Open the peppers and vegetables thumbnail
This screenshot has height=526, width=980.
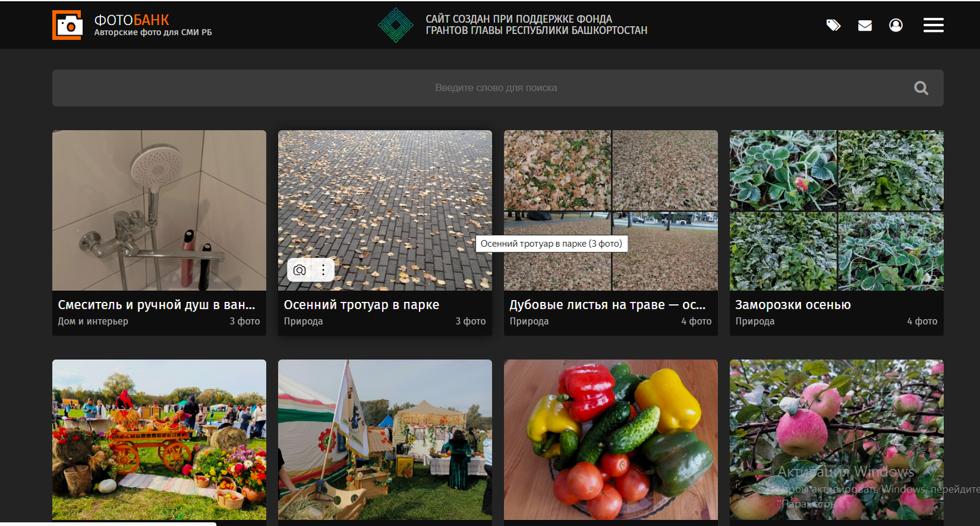[x=611, y=439]
